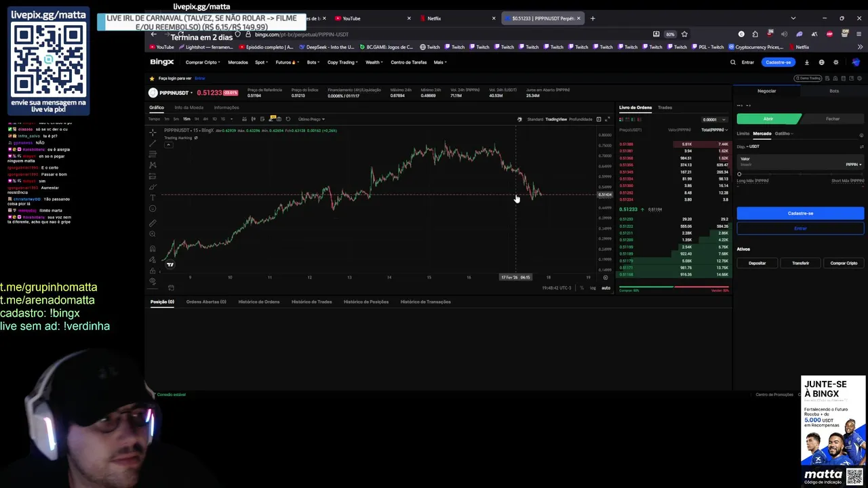Open the PIPPINUSDT pair selector dropdown
Viewport: 868px width, 488px height.
point(176,93)
